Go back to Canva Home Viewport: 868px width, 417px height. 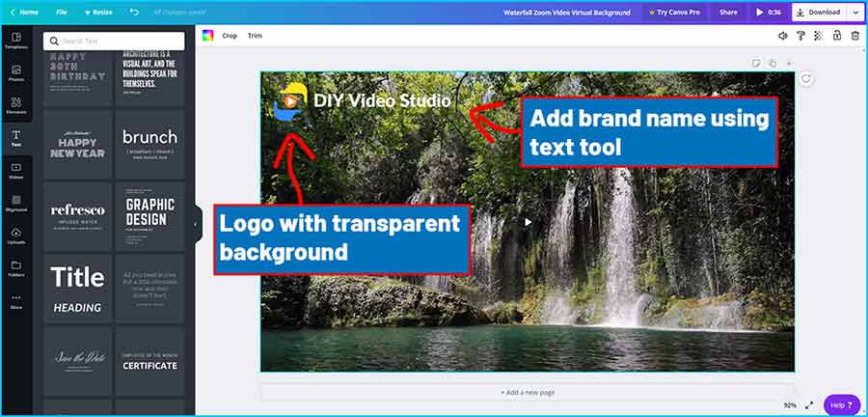[24, 13]
